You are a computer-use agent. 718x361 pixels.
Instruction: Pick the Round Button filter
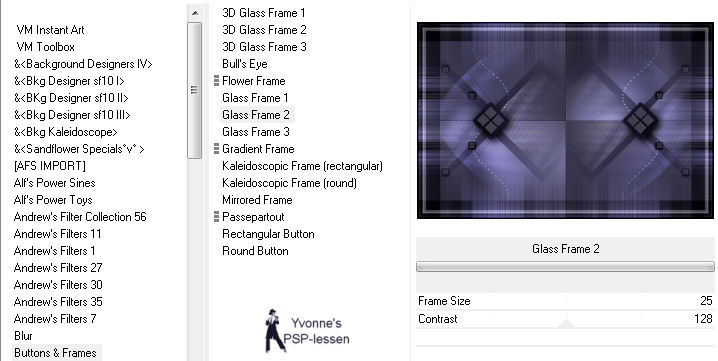point(255,251)
